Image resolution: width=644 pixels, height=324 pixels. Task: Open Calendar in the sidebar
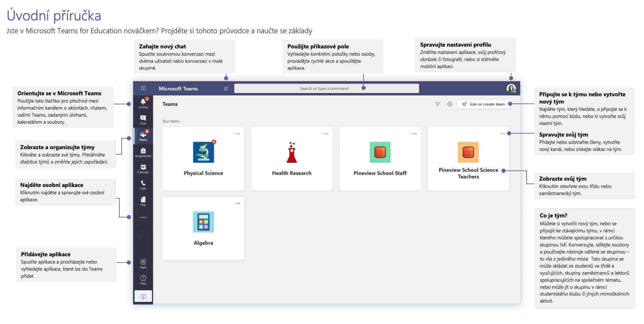point(143,169)
